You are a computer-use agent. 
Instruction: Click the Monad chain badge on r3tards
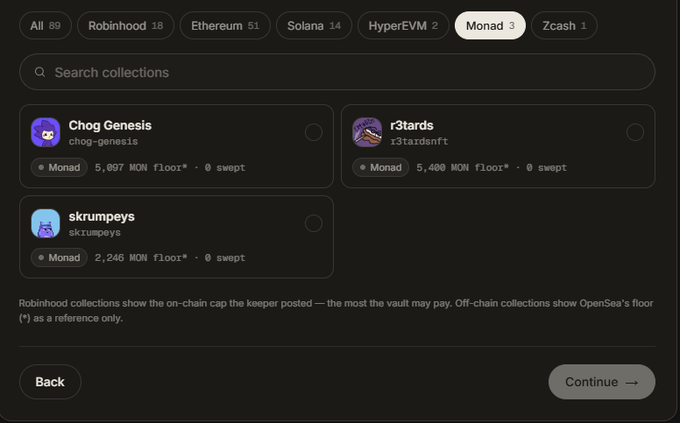point(381,167)
